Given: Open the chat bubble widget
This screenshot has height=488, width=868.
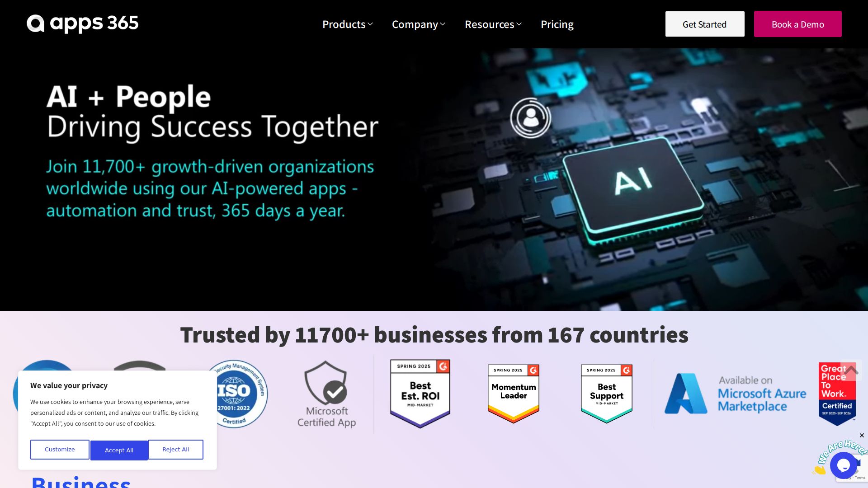Looking at the screenshot, I should click(843, 465).
